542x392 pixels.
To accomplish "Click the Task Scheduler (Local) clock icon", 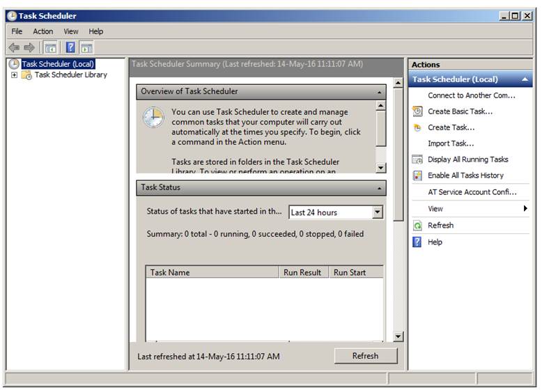I will (14, 64).
